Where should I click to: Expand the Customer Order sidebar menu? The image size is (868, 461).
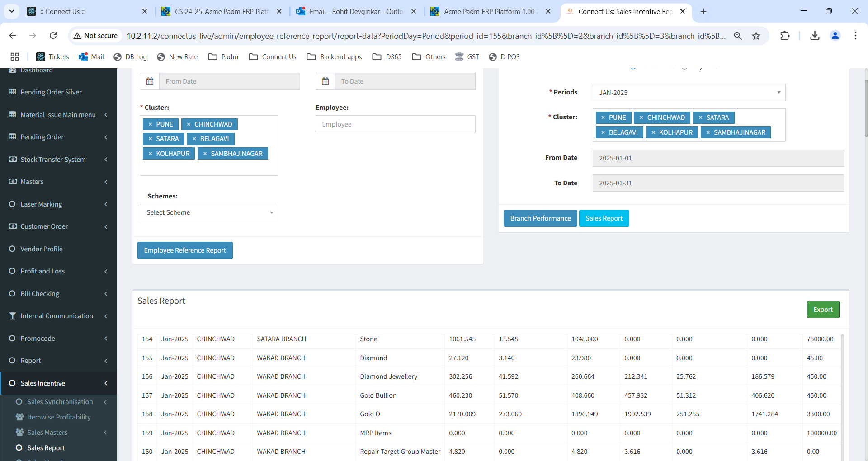58,226
